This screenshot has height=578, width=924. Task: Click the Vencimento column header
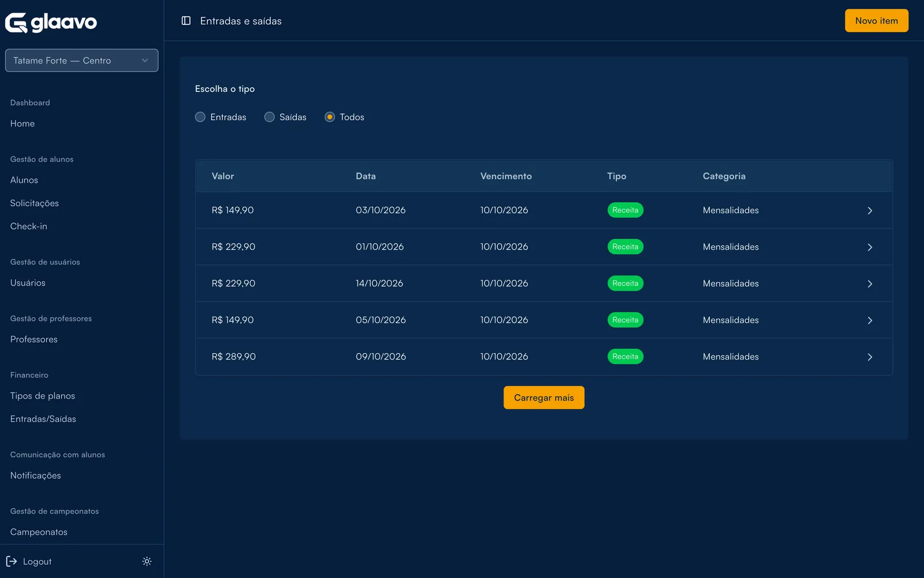click(x=506, y=176)
